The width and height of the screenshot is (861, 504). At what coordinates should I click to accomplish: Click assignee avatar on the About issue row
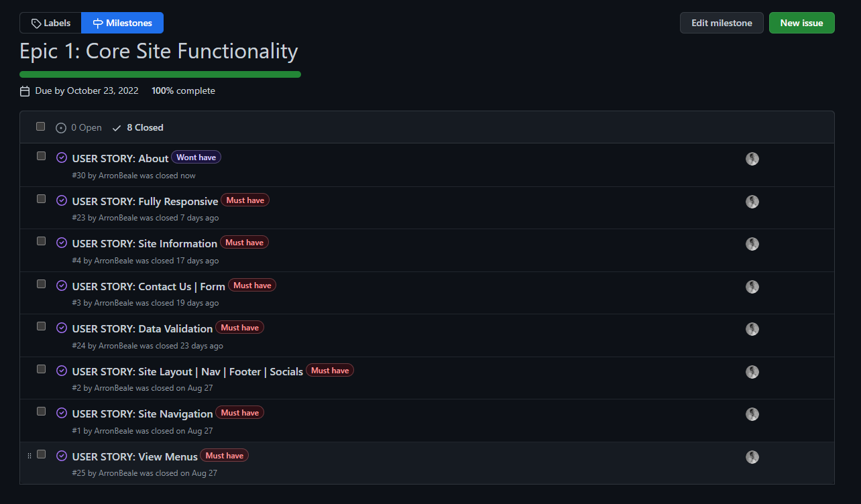tap(752, 159)
